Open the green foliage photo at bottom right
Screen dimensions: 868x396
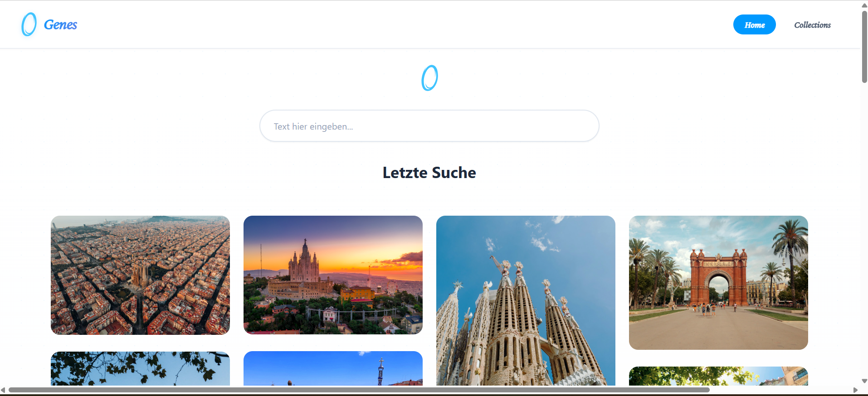(x=718, y=376)
